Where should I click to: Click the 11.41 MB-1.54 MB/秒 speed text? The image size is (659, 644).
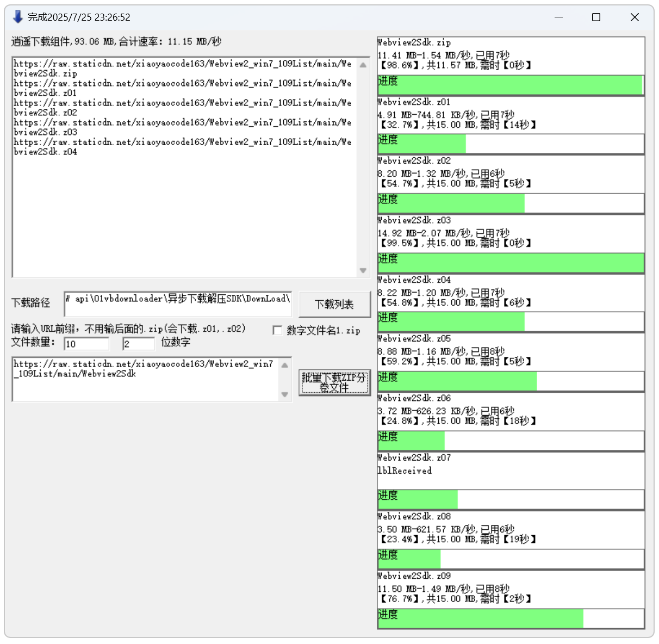pos(444,55)
